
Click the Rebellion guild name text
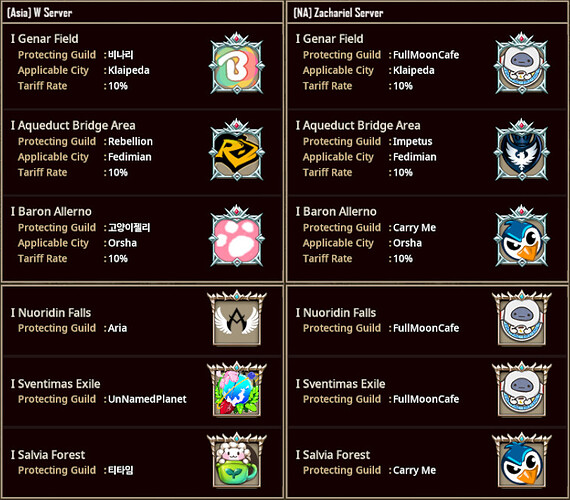[130, 141]
